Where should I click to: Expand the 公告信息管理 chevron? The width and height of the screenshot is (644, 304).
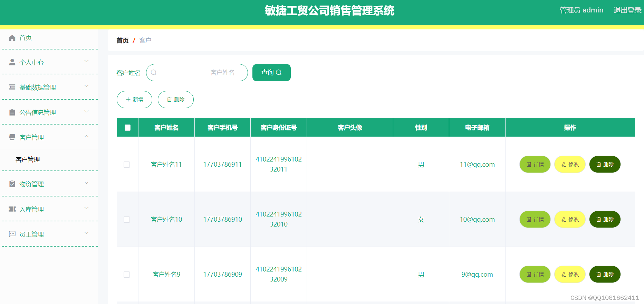click(87, 111)
